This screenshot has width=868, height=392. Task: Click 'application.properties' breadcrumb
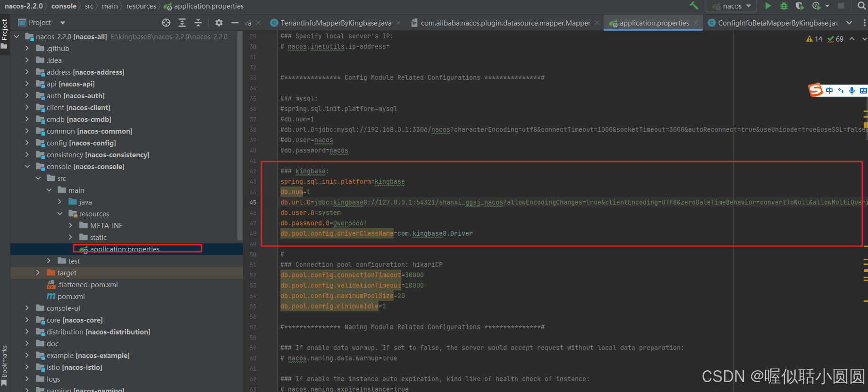203,6
